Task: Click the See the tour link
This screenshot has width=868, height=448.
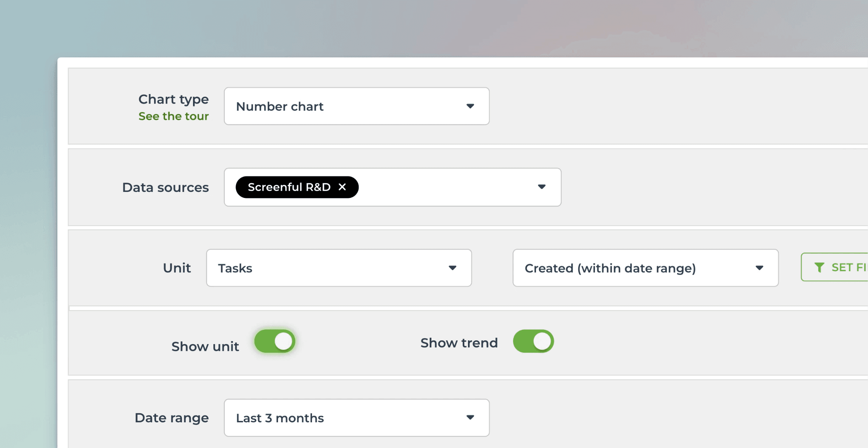Action: coord(173,116)
